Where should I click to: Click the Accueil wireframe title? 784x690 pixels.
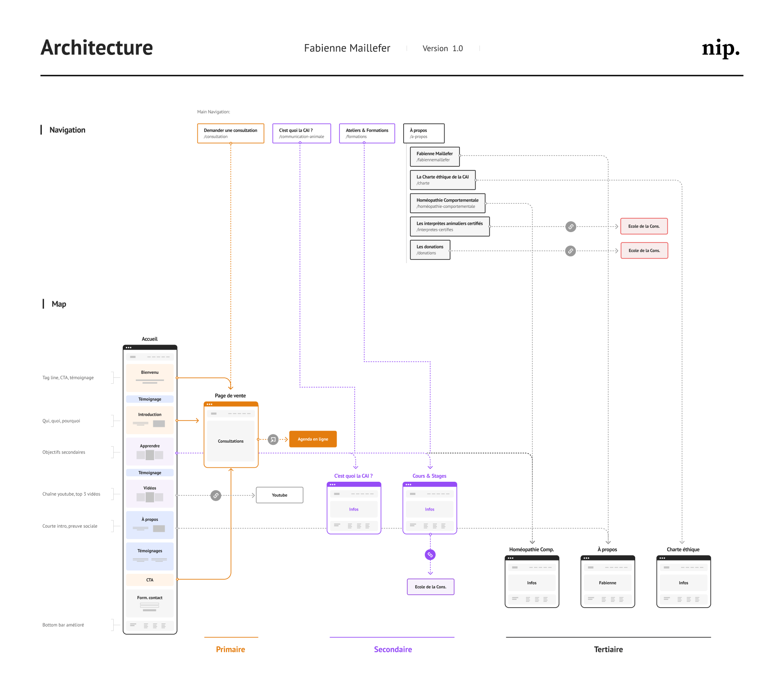click(x=150, y=339)
